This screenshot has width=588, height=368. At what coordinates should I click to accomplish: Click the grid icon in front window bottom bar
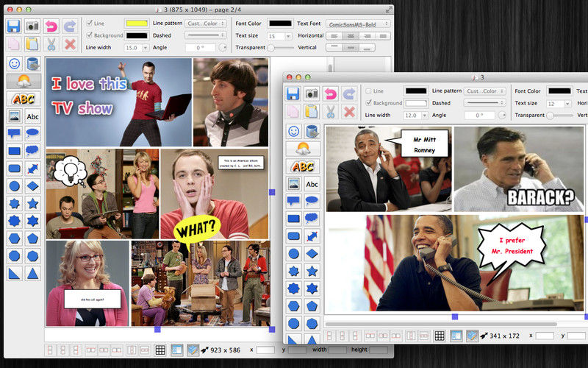440,336
